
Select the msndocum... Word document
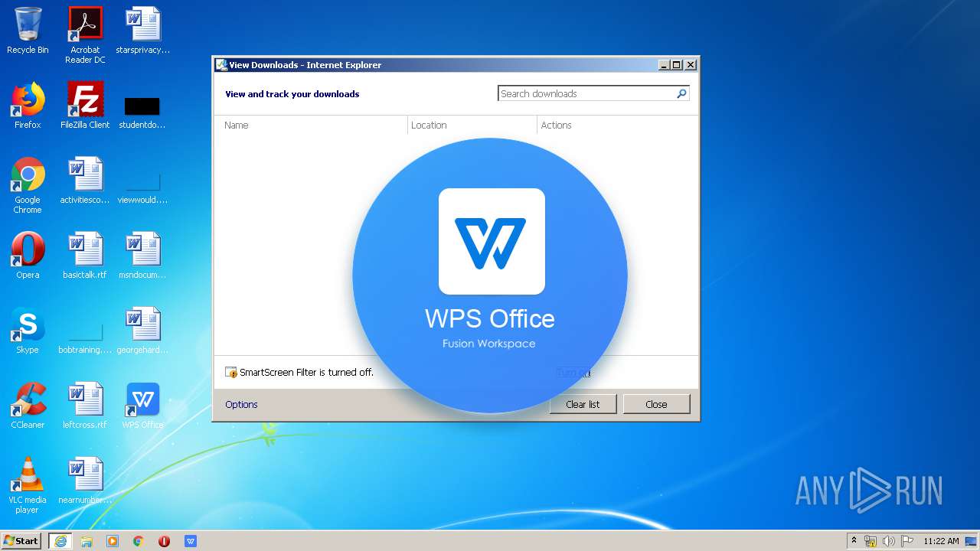142,256
